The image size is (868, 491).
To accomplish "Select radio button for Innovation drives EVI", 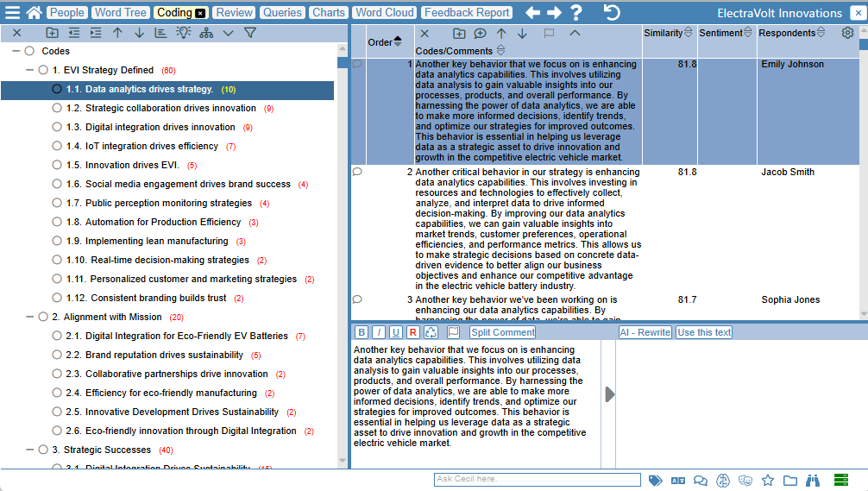I will pos(57,165).
